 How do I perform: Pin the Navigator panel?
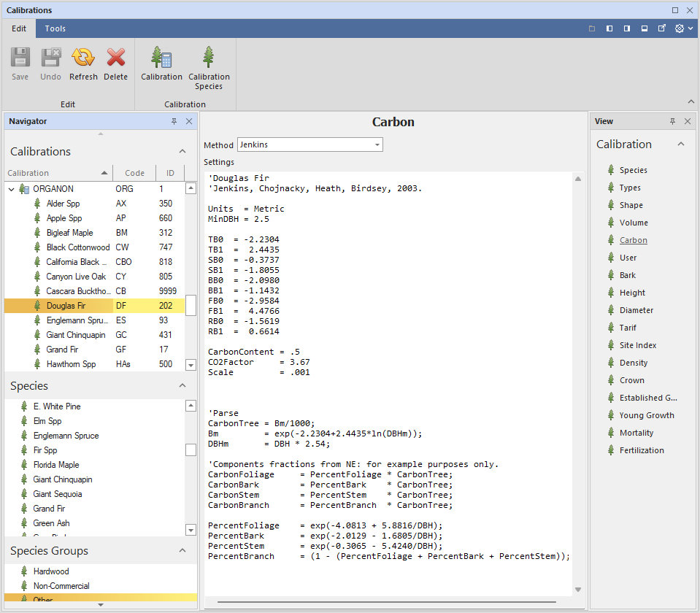pos(174,121)
